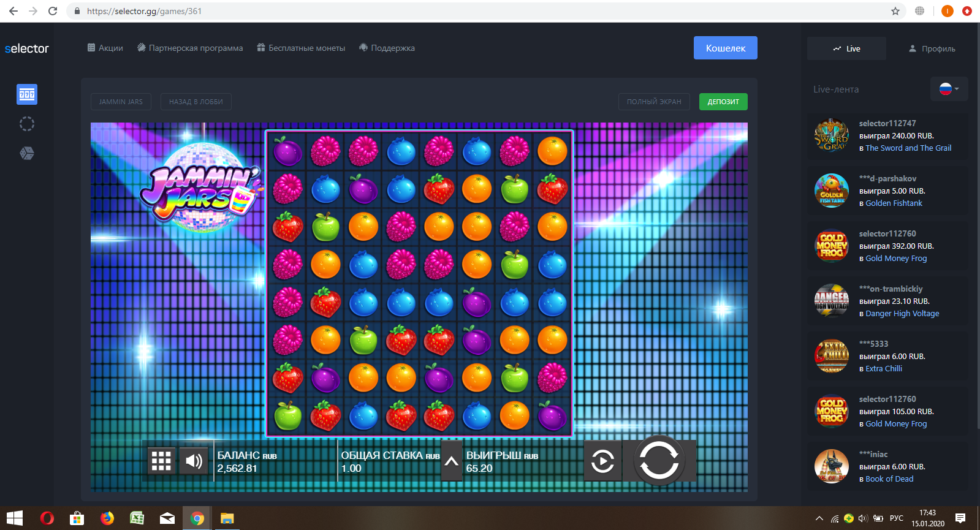This screenshot has height=530, width=980.
Task: Open the taskbar volume control
Action: coord(863,518)
